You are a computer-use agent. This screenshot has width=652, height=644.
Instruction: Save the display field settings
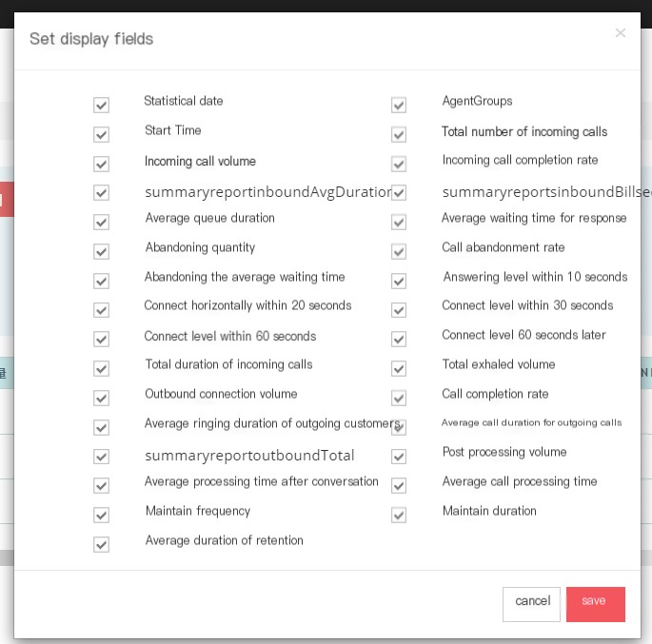pyautogui.click(x=596, y=604)
